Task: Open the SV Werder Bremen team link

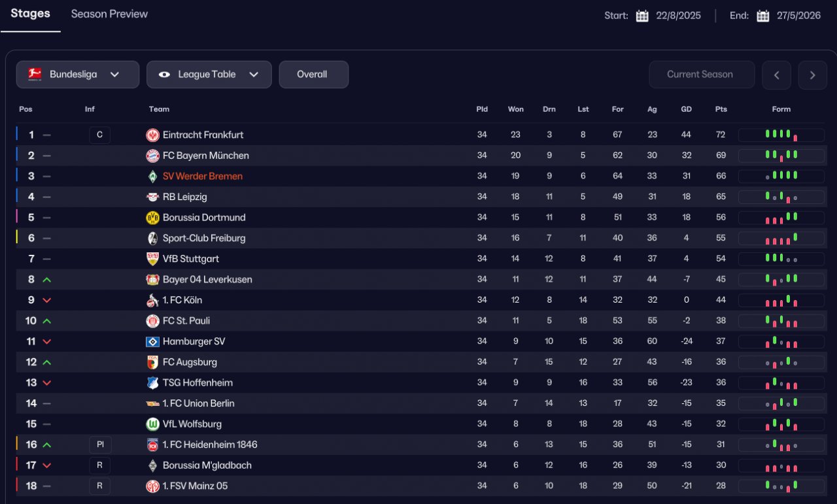Action: point(202,176)
